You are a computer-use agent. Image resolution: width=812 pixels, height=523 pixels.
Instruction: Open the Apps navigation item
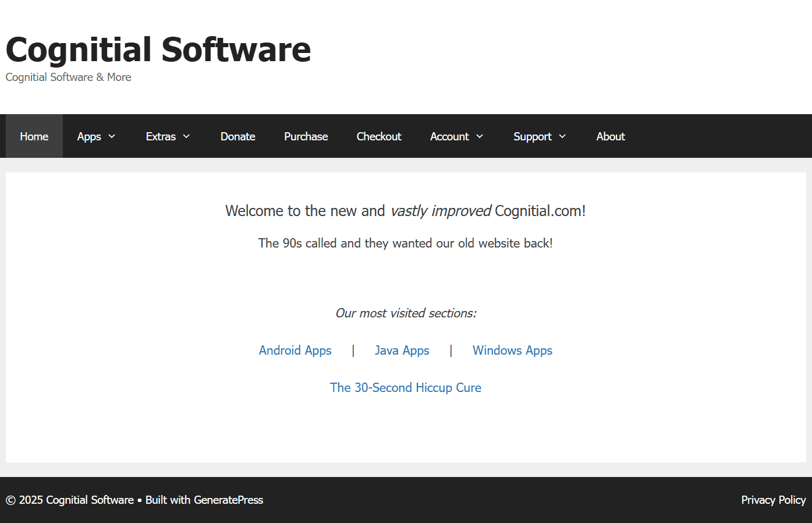[x=89, y=136]
